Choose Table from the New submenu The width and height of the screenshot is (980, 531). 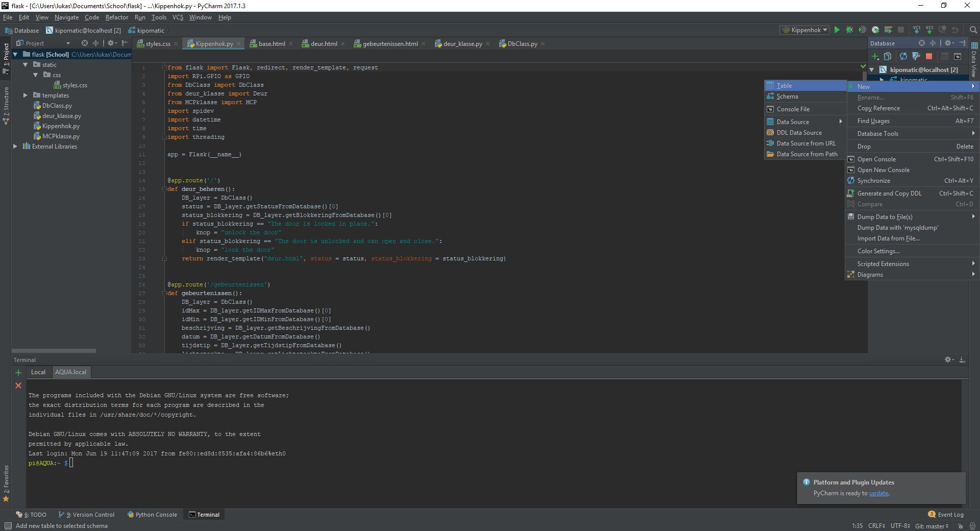click(785, 86)
